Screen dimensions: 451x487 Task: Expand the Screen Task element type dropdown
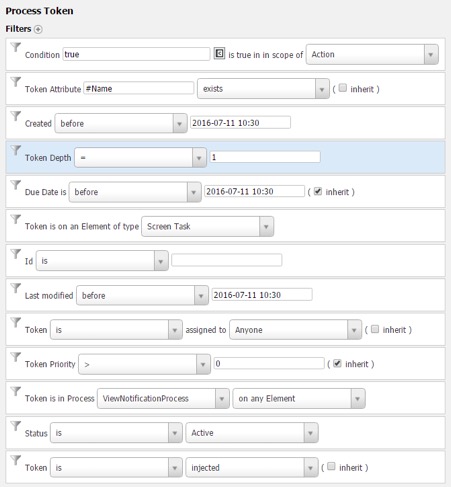tap(207, 227)
